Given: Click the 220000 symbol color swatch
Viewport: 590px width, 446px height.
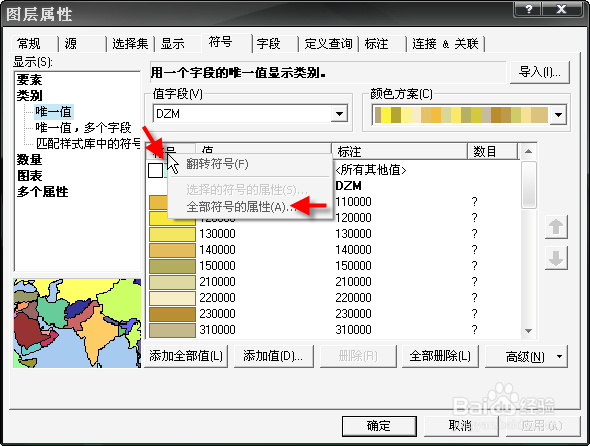Looking at the screenshot, I should point(172,298).
